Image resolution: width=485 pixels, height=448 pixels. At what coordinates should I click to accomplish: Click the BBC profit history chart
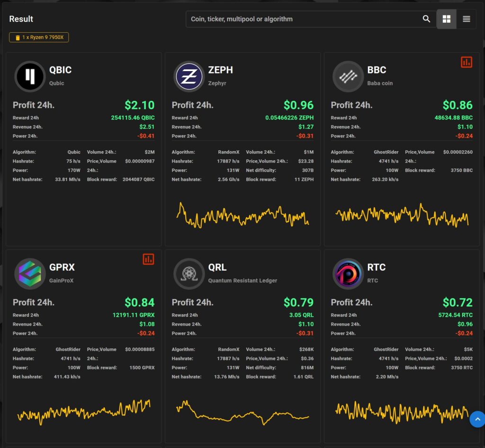pyautogui.click(x=402, y=215)
